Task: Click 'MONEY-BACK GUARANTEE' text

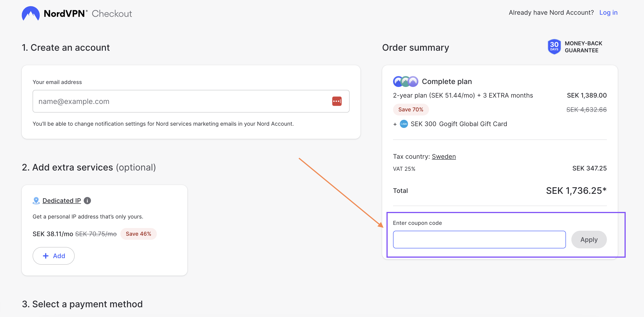Action: [583, 47]
